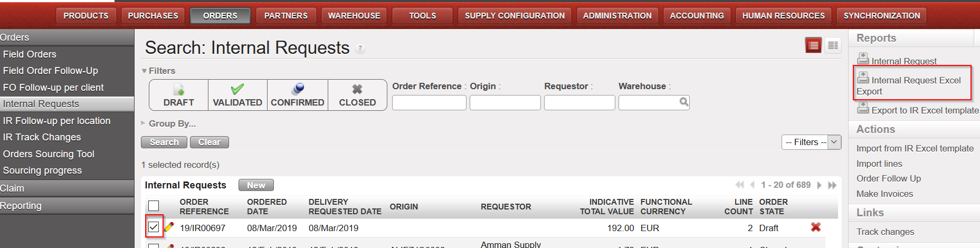This screenshot has width=980, height=248.
Task: Open the Human Resources menu
Action: pos(783,16)
